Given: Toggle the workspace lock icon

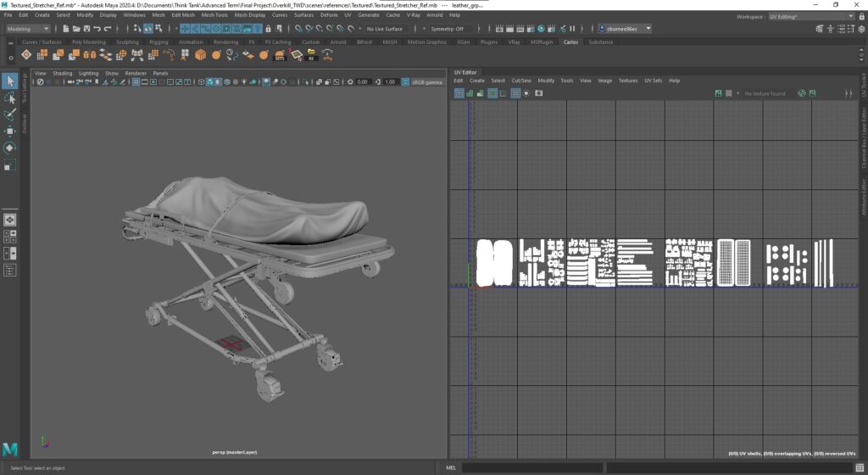Looking at the screenshot, I should [x=861, y=17].
